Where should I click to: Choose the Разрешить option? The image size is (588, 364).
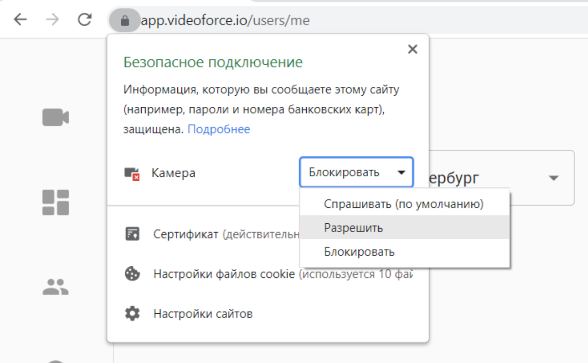pos(405,227)
